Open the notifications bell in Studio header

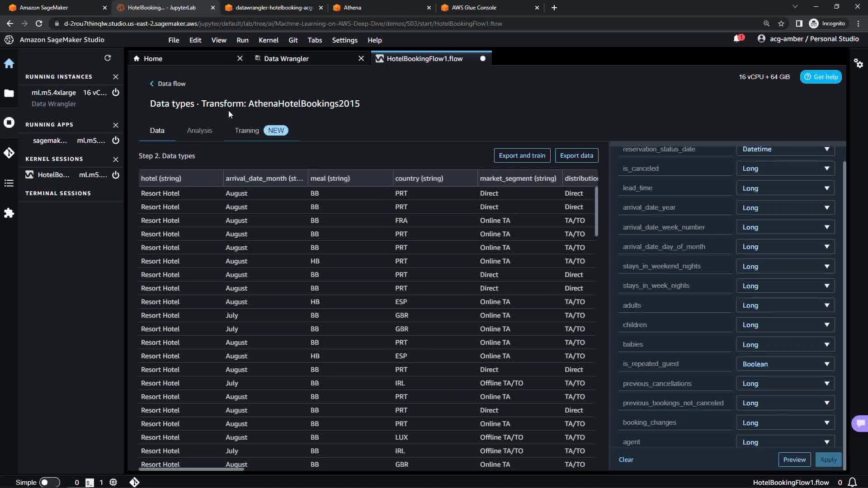click(737, 39)
